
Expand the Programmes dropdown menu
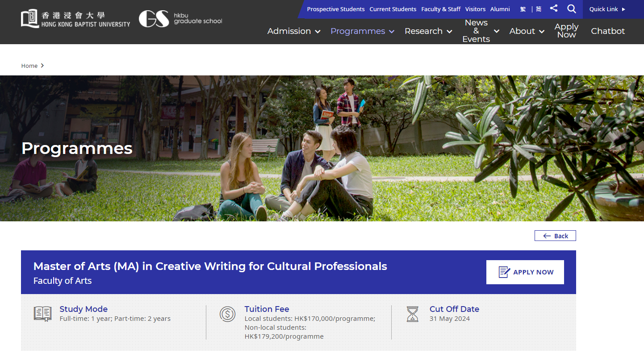pos(362,31)
